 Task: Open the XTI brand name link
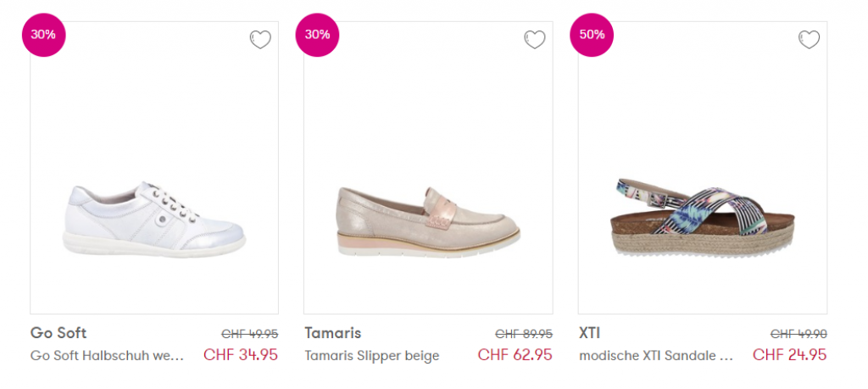[x=590, y=333]
